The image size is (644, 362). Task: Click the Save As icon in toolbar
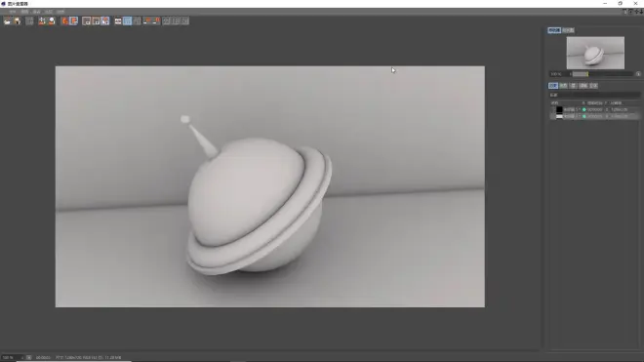click(x=18, y=20)
